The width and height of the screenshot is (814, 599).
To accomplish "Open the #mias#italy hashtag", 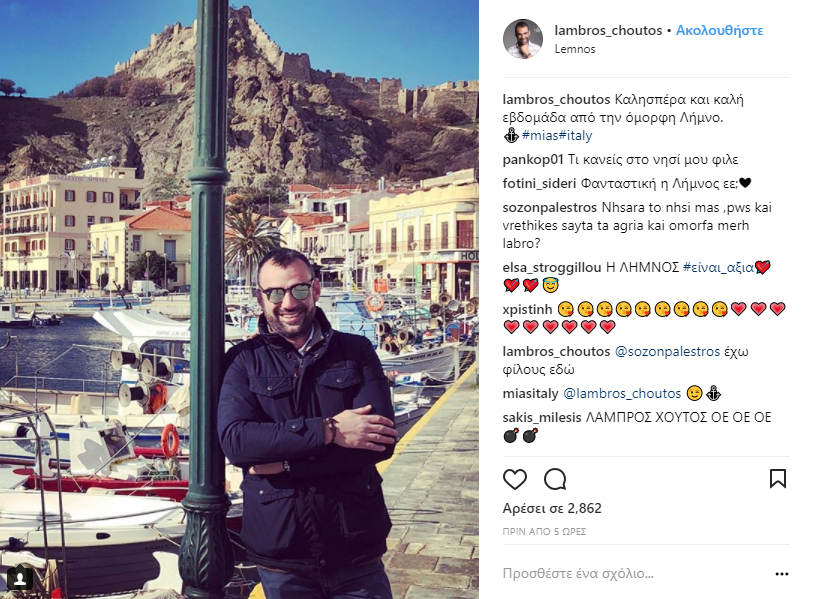I will tap(557, 135).
